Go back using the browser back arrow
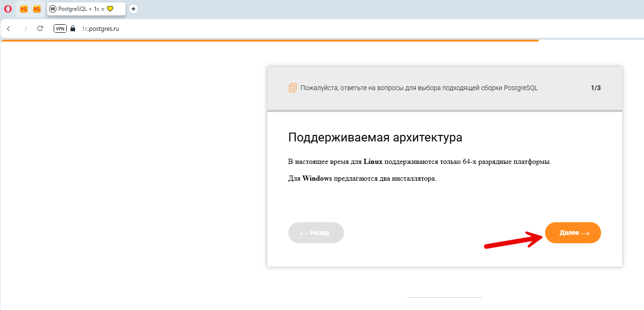Viewport: 644px width, 310px height. [x=8, y=28]
